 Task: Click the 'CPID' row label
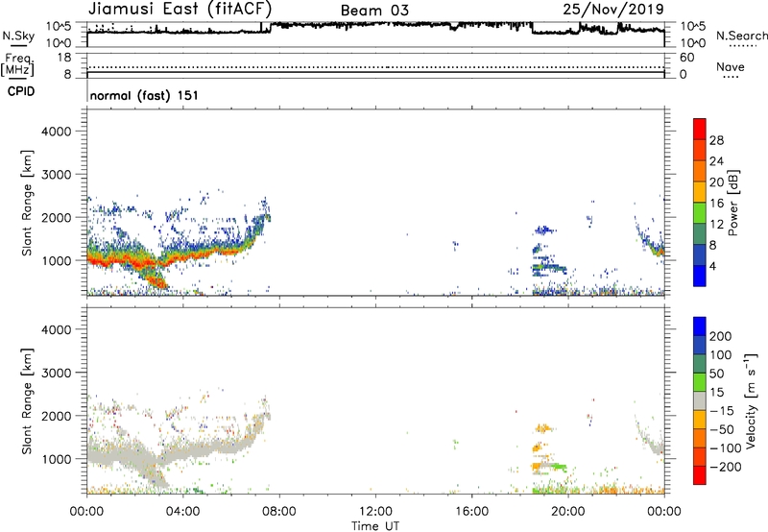[x=21, y=91]
